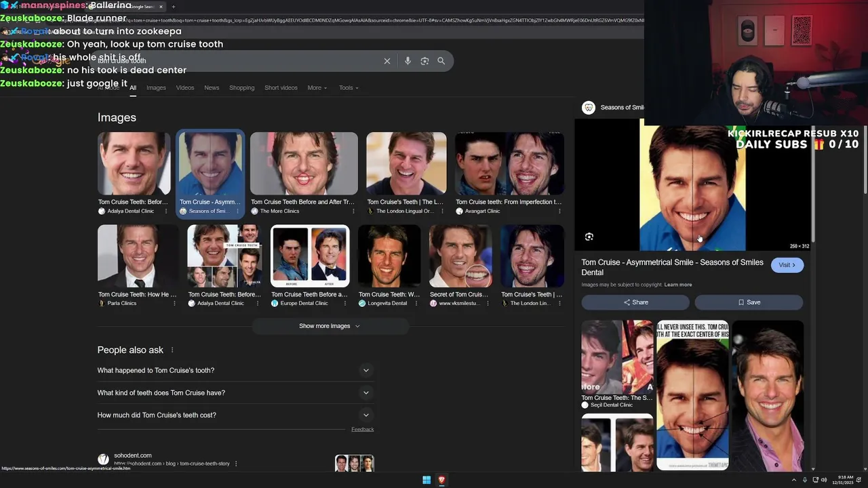The height and width of the screenshot is (488, 868).
Task: Expand 'How much did Tom Cruise's teeth cost?'
Action: 235,415
